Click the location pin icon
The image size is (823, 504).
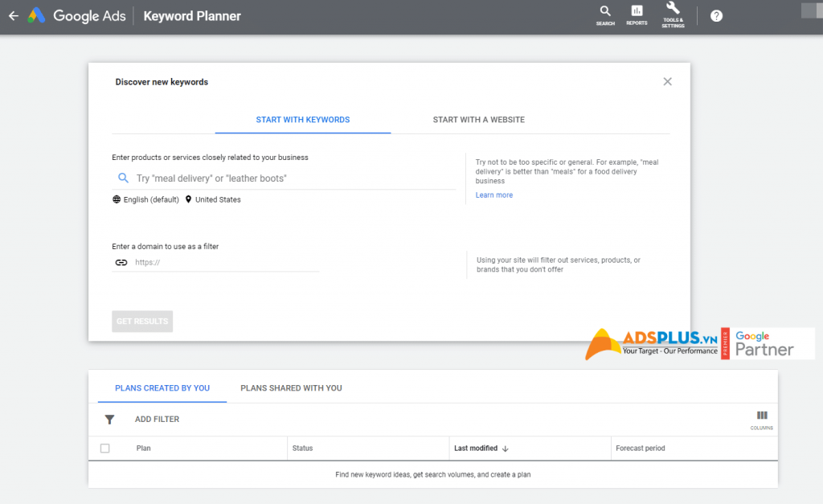click(188, 199)
